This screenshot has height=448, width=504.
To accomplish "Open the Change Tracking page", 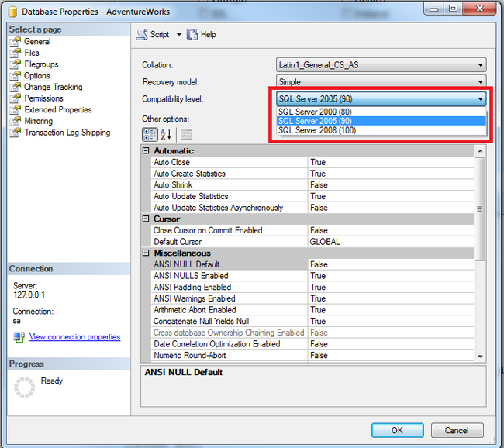I will coord(53,87).
